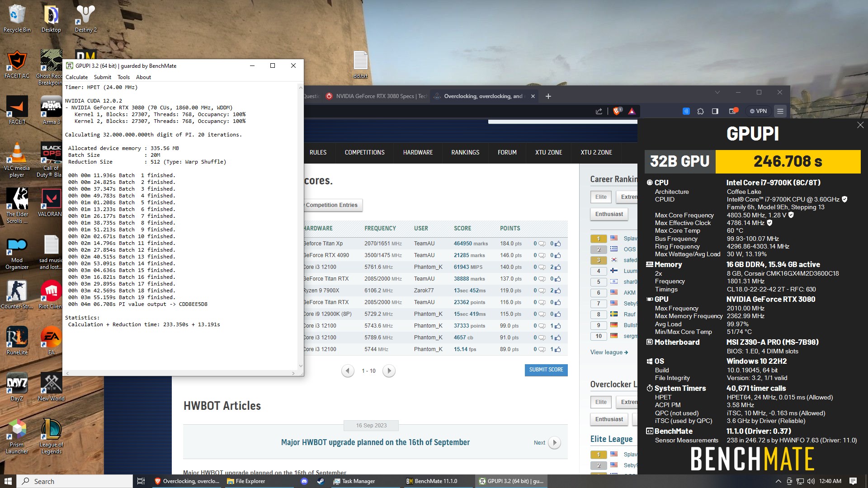Open the About menu in GPUPI
868x488 pixels.
pos(143,77)
